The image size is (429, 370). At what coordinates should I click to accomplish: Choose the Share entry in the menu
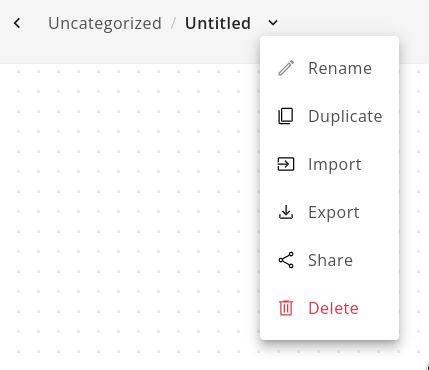pyautogui.click(x=329, y=260)
